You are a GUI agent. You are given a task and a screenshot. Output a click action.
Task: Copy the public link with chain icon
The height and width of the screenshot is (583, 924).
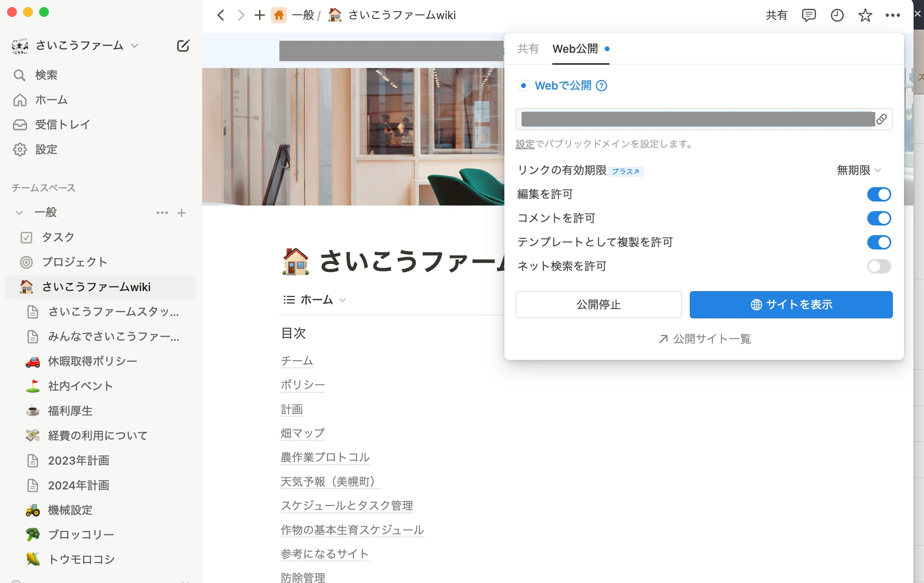pos(882,119)
